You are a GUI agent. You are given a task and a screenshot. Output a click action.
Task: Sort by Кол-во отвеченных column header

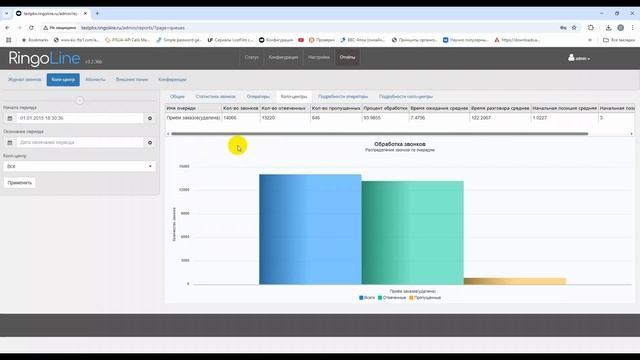coord(285,108)
